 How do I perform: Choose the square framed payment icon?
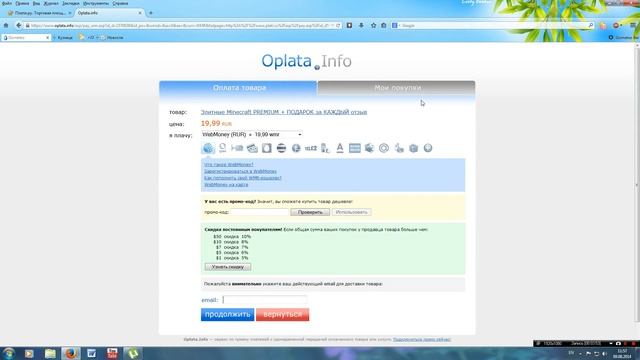267,148
